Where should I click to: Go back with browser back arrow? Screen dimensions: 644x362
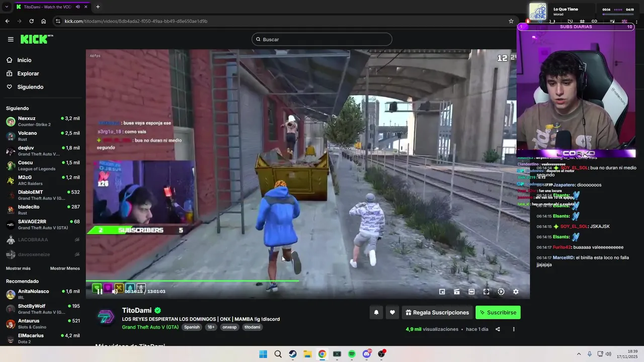click(x=7, y=21)
